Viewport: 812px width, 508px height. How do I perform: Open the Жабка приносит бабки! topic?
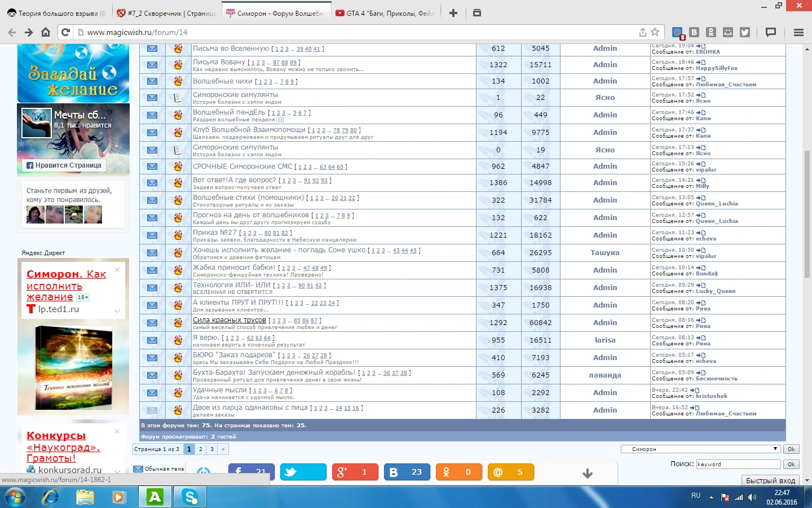coord(234,268)
